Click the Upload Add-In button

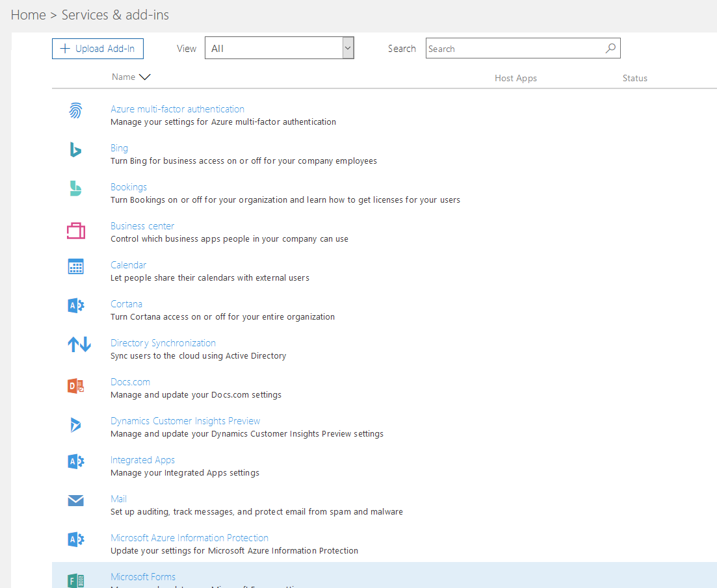pyautogui.click(x=98, y=49)
